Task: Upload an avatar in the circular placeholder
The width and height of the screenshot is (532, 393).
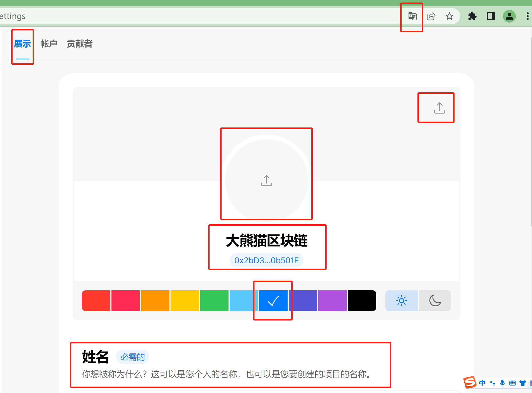Action: tap(266, 180)
